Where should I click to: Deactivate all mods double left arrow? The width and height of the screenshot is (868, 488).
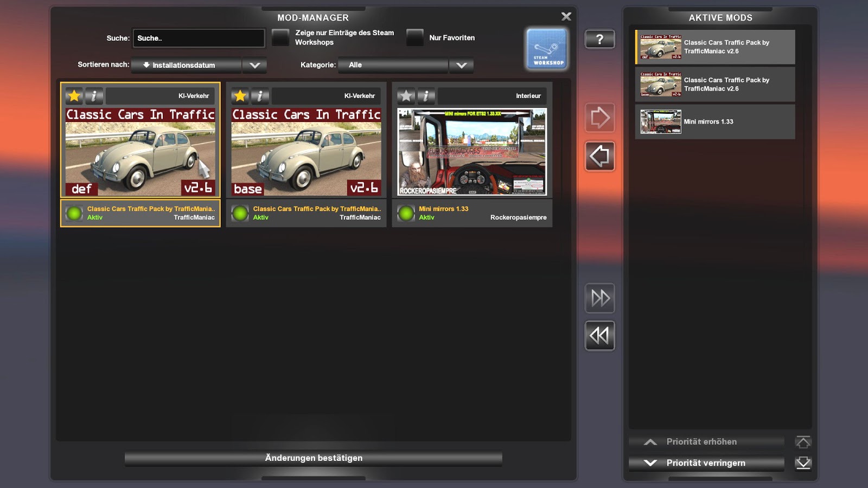(x=599, y=336)
